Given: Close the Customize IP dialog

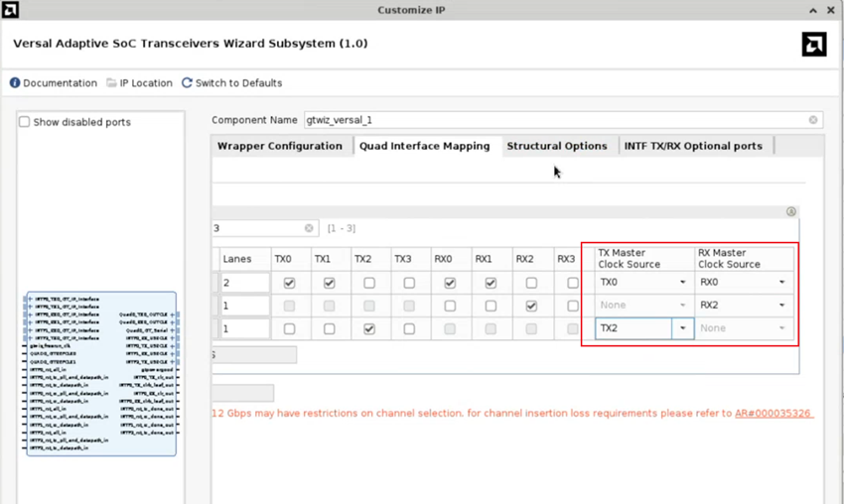Looking at the screenshot, I should click(x=830, y=10).
